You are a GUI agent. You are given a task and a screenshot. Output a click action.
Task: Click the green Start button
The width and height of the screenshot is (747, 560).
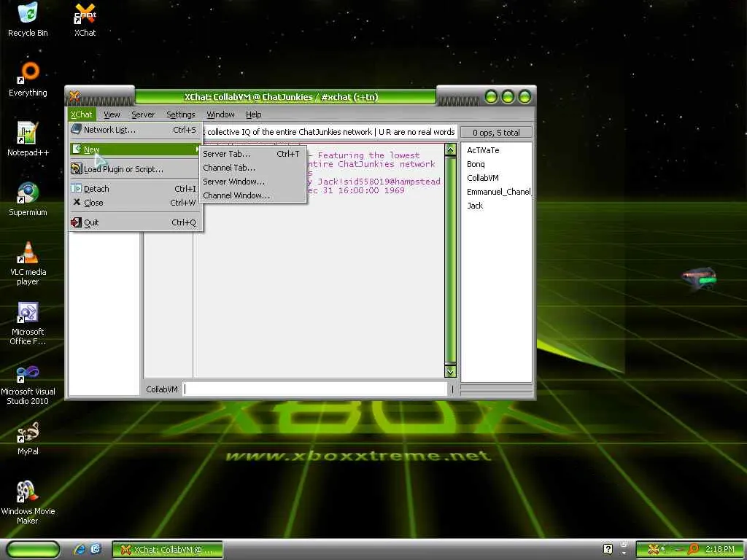(x=34, y=550)
